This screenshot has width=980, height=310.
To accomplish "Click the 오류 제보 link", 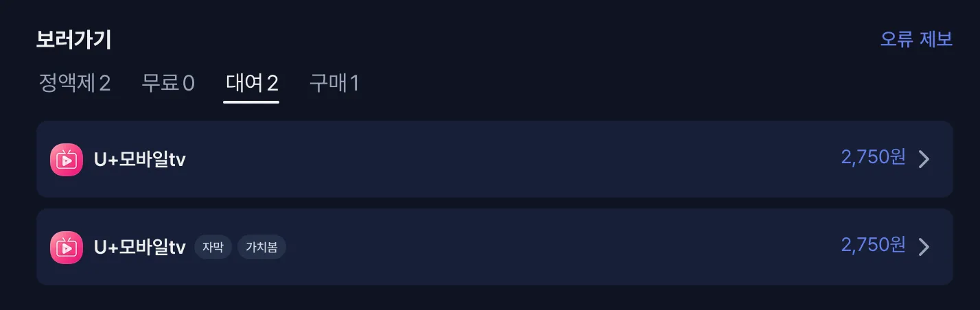I will click(x=916, y=39).
